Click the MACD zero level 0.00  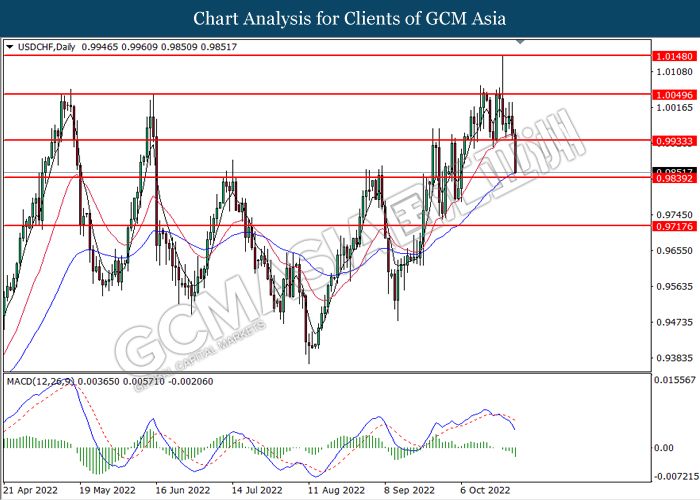tap(664, 448)
